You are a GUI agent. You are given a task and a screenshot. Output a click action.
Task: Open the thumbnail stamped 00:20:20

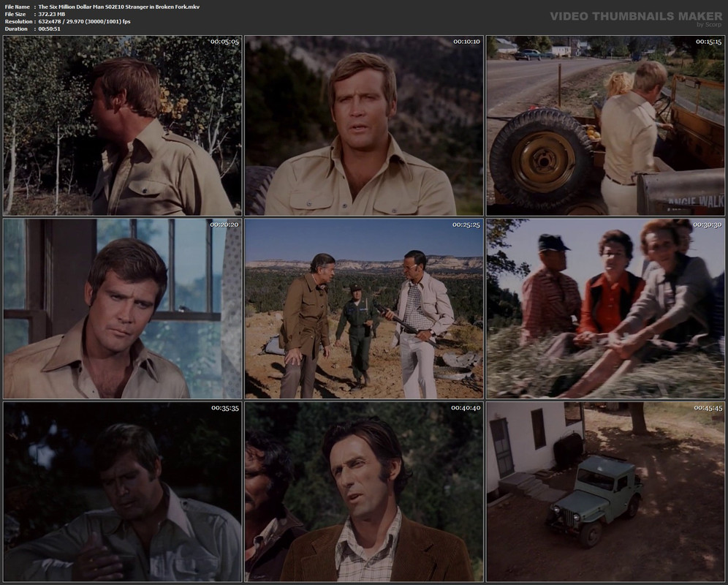[123, 309]
